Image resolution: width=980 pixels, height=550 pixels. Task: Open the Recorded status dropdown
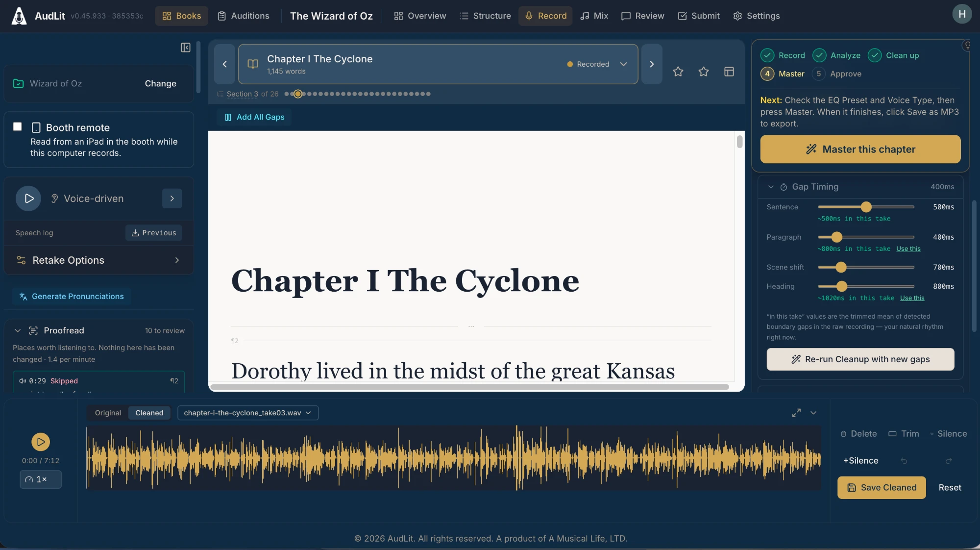pyautogui.click(x=597, y=64)
